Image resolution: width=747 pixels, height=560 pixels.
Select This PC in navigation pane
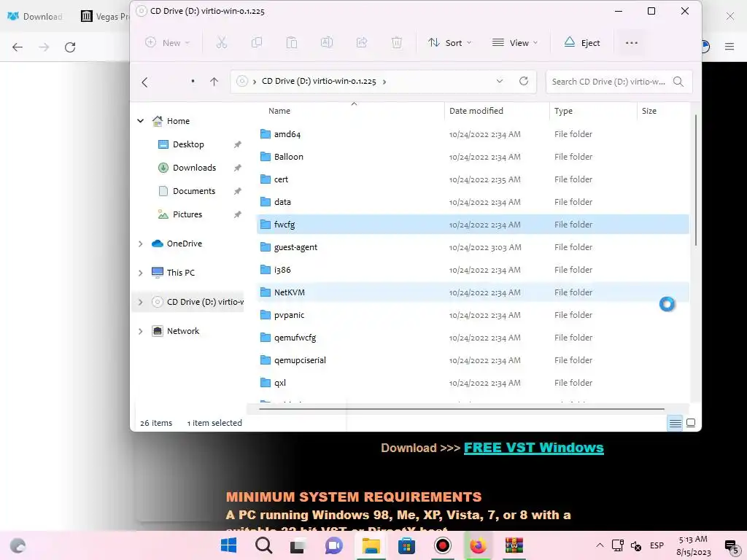pyautogui.click(x=181, y=273)
